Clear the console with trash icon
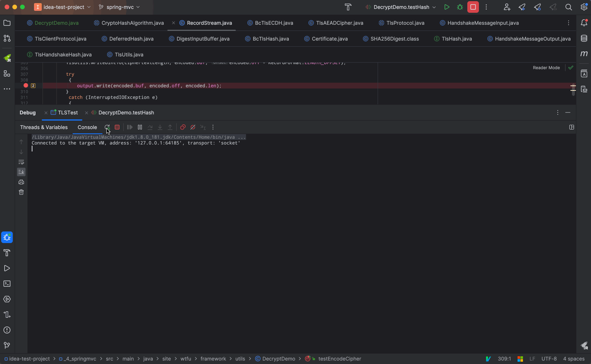This screenshot has height=364, width=591. pyautogui.click(x=21, y=192)
